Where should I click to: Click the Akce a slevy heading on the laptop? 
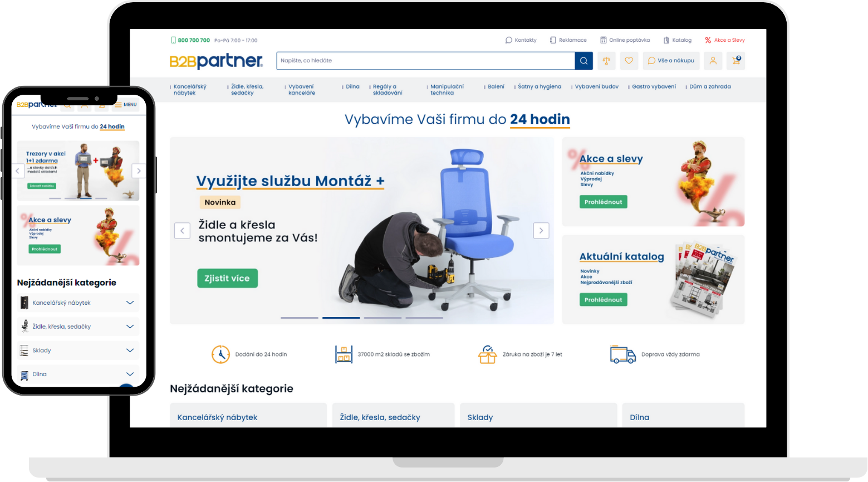point(611,159)
